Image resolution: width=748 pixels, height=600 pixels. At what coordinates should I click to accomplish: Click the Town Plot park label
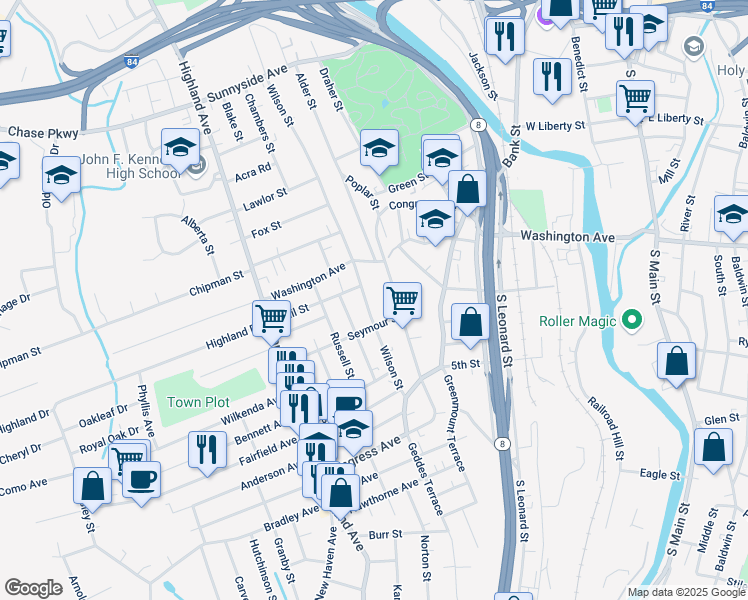(x=198, y=402)
